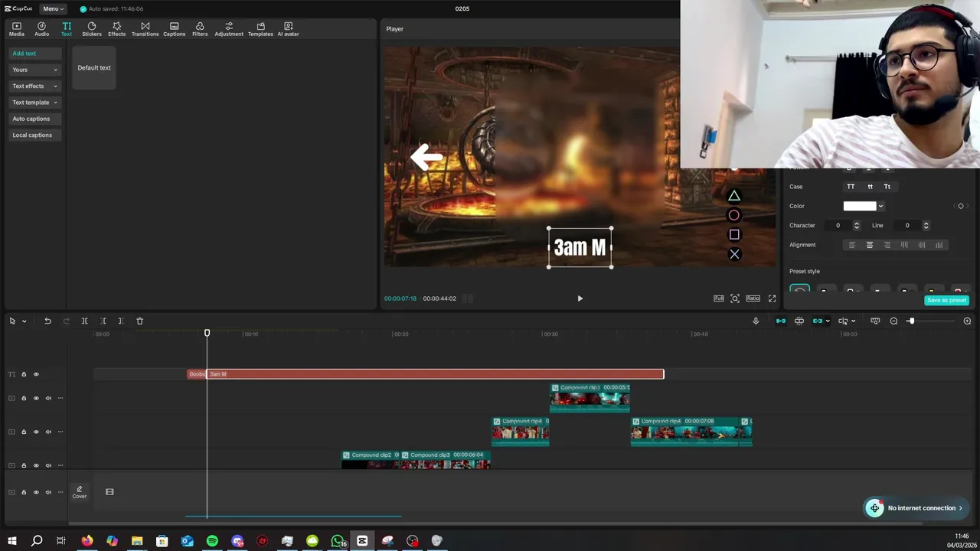Open the AI avatar panel icon

(288, 29)
